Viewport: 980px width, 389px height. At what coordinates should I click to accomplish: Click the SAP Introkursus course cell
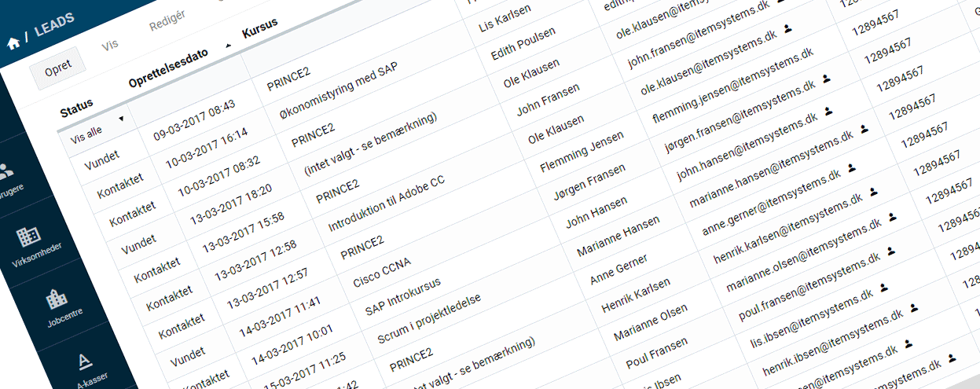tap(403, 297)
